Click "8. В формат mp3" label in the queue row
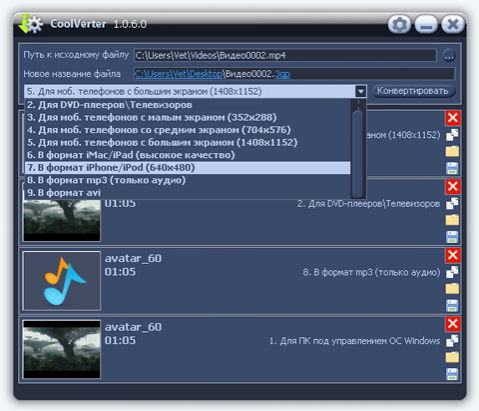 coord(371,273)
